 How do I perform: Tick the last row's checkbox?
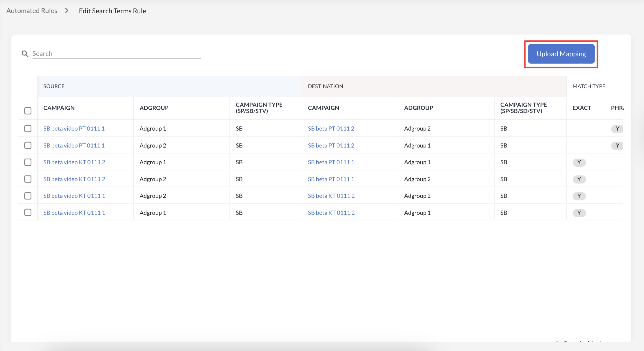click(x=28, y=213)
